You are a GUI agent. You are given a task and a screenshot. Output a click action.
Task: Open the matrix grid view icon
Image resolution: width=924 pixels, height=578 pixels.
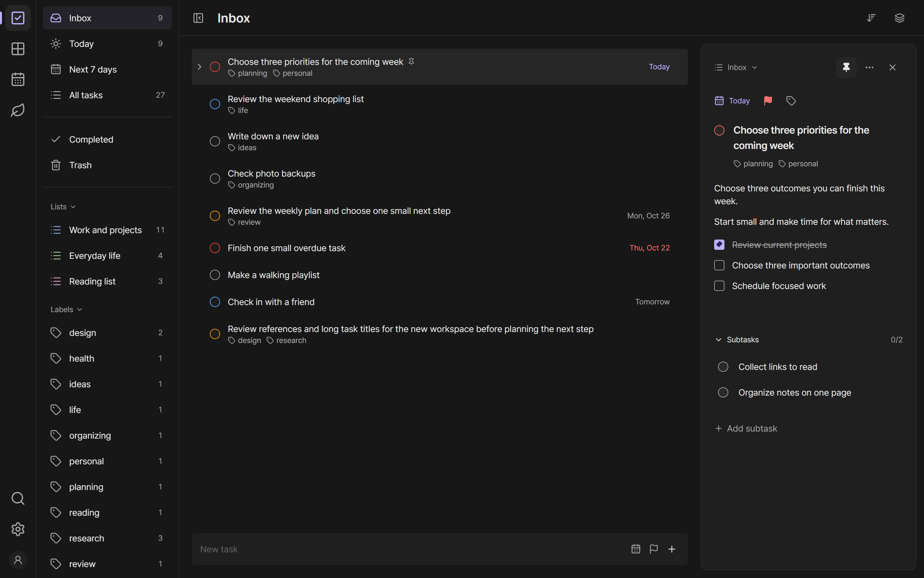click(18, 49)
